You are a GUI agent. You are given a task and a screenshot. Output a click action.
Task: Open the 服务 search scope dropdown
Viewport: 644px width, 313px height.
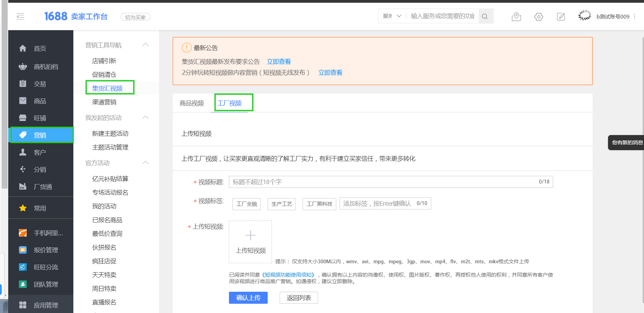pos(391,16)
